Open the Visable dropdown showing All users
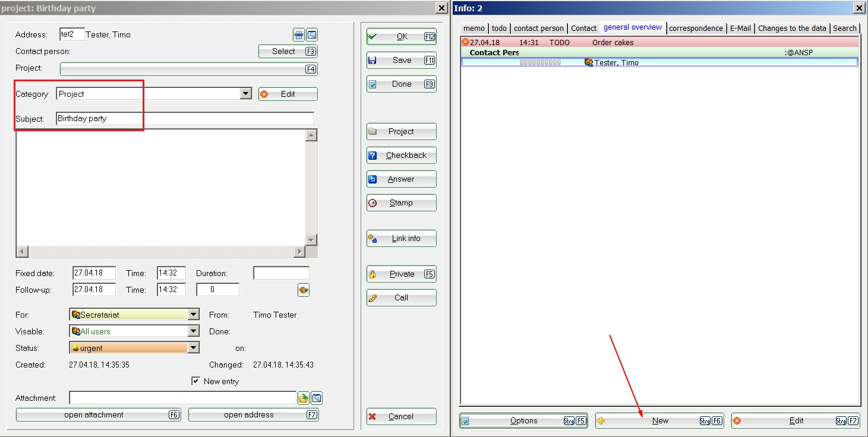This screenshot has width=868, height=437. pos(194,331)
